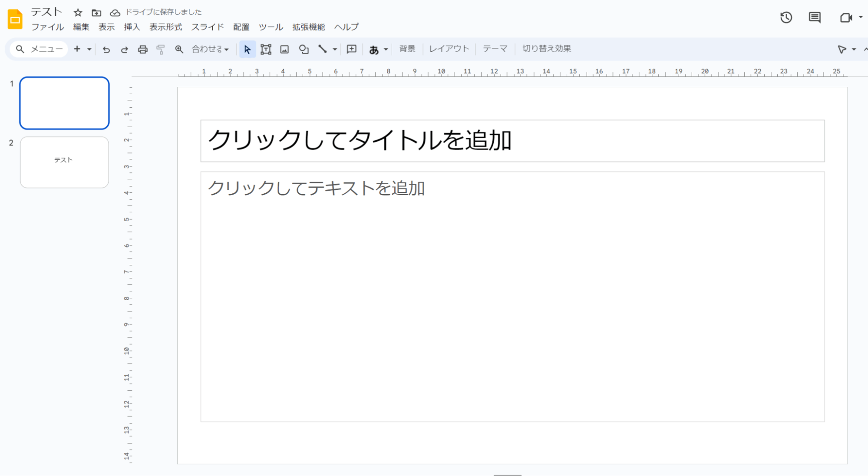Viewport: 868px width, 476px height.
Task: Click the title placeholder クリックしてタイトルを追加
Action: click(x=512, y=141)
